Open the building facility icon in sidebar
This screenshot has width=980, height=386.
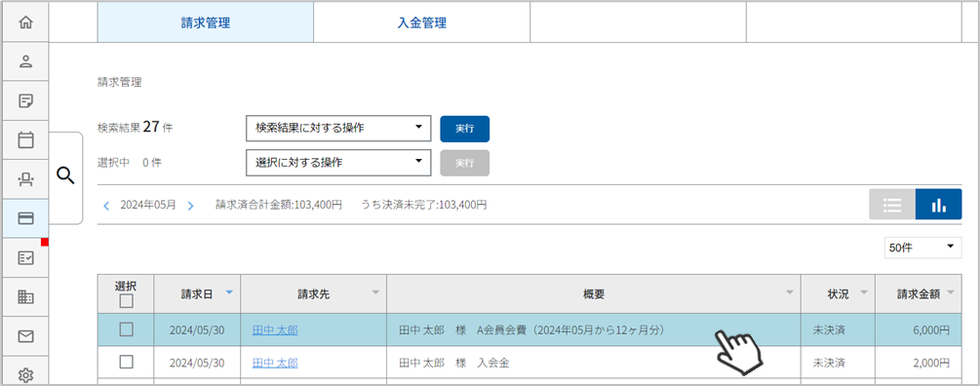(25, 297)
